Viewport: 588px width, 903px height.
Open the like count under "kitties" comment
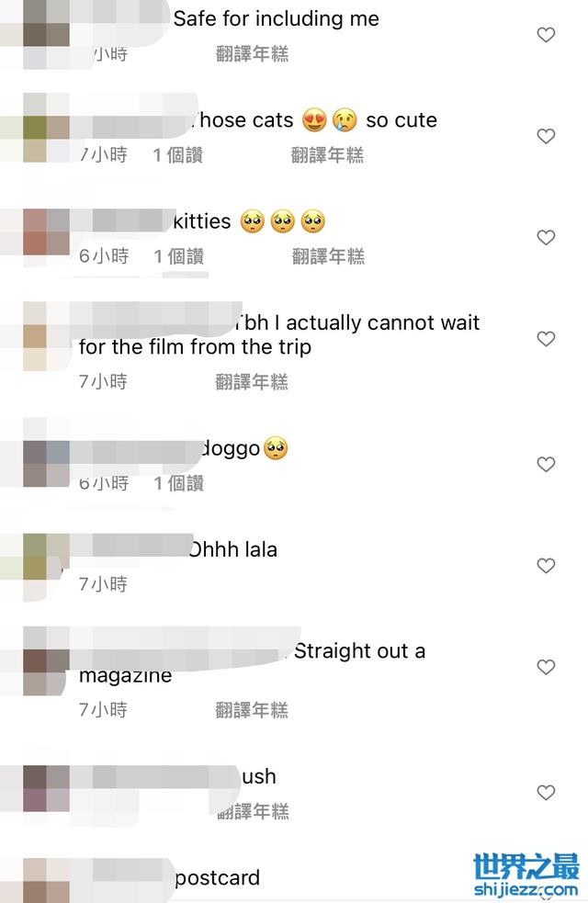[x=178, y=256]
